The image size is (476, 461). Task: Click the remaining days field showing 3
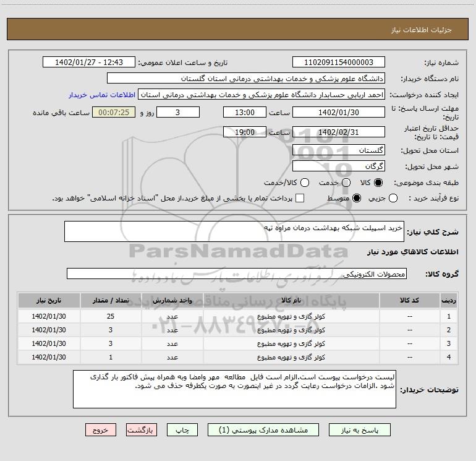click(x=178, y=112)
